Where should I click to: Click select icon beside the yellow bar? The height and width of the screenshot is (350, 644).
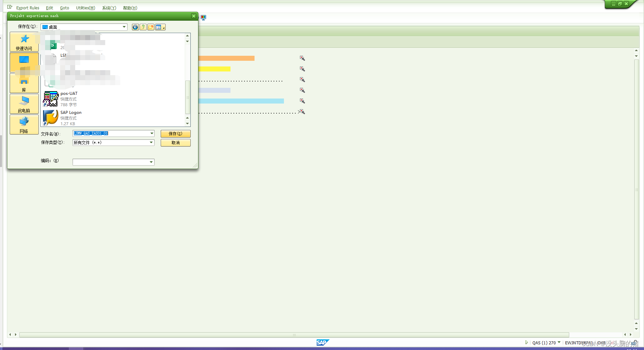click(x=302, y=69)
